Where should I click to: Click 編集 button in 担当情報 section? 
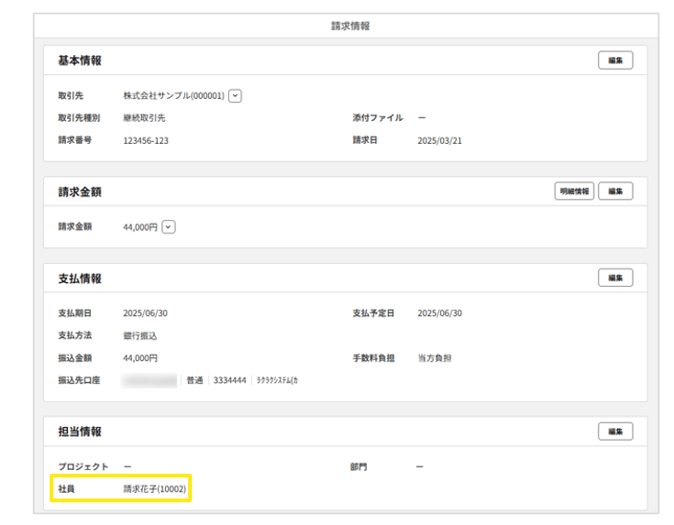(x=615, y=431)
